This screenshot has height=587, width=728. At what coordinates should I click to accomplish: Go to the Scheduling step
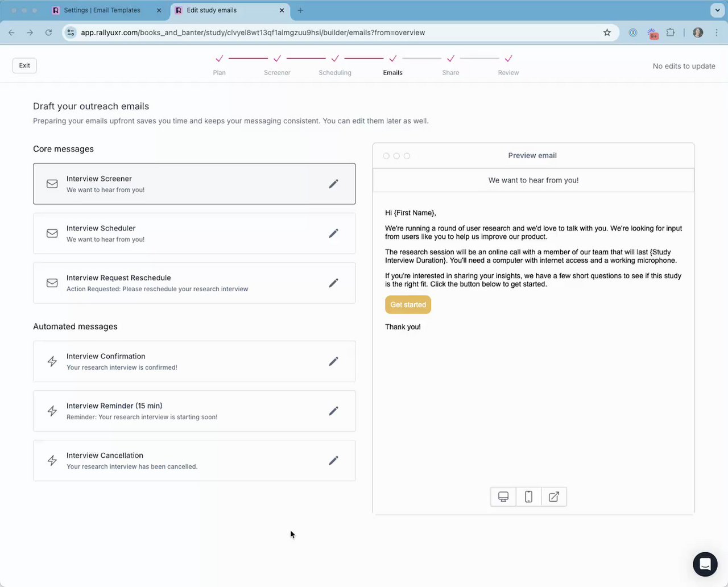point(335,65)
